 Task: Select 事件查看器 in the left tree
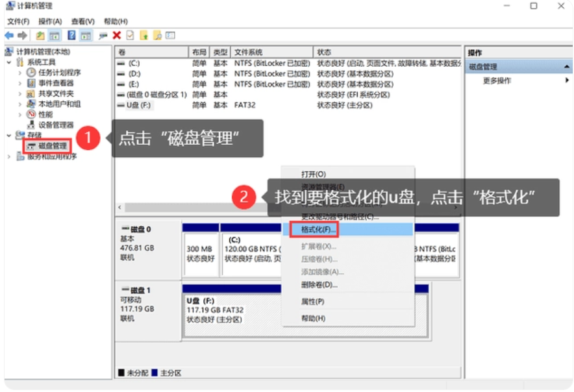[x=56, y=83]
